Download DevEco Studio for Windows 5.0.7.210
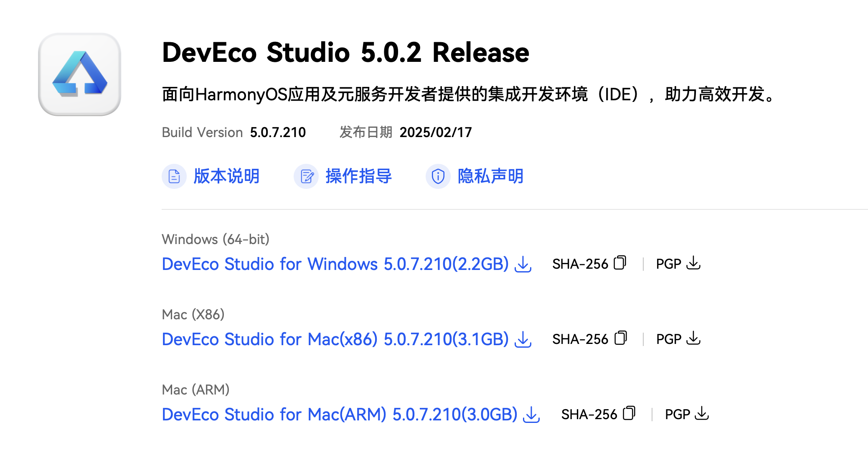 (x=335, y=264)
